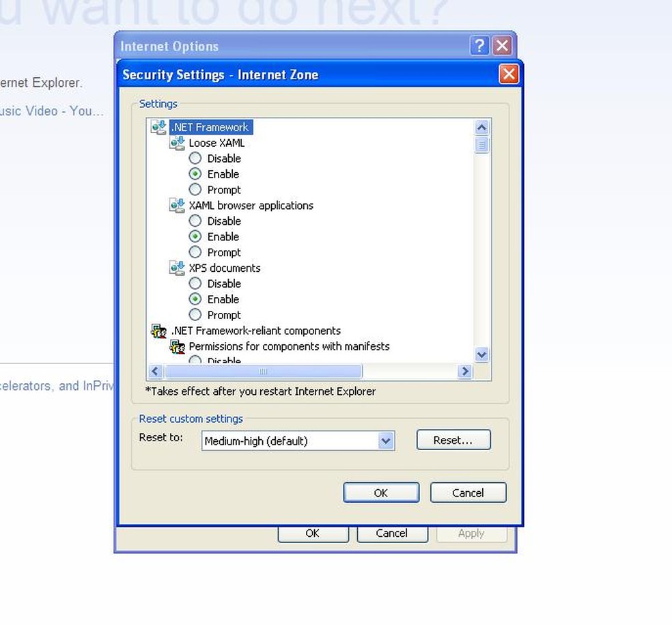Select the Loose XAML tree label
Viewport: 672px width, 625px height.
coord(216,143)
